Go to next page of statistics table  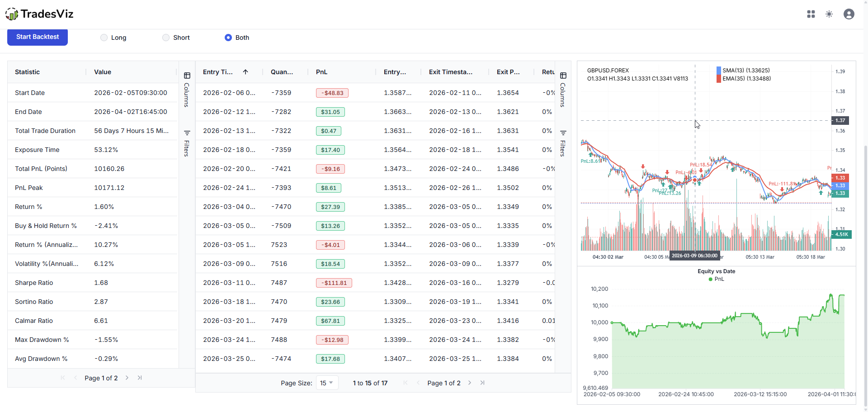tap(127, 378)
